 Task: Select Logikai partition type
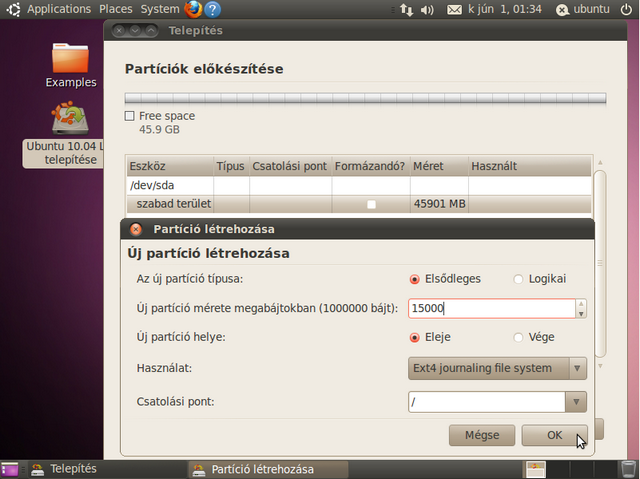click(x=518, y=279)
